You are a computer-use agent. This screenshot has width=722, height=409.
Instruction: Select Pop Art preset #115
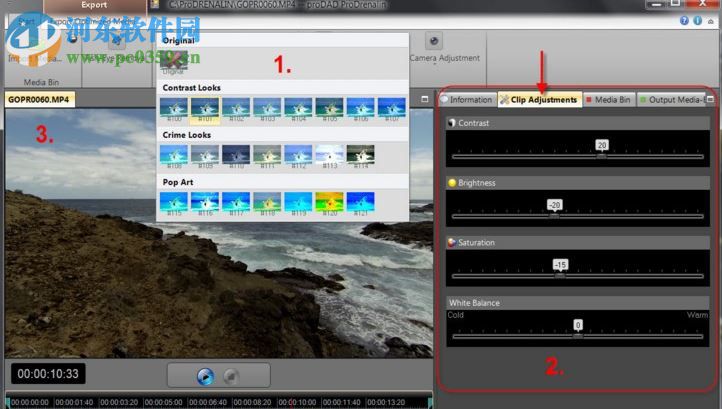(175, 201)
